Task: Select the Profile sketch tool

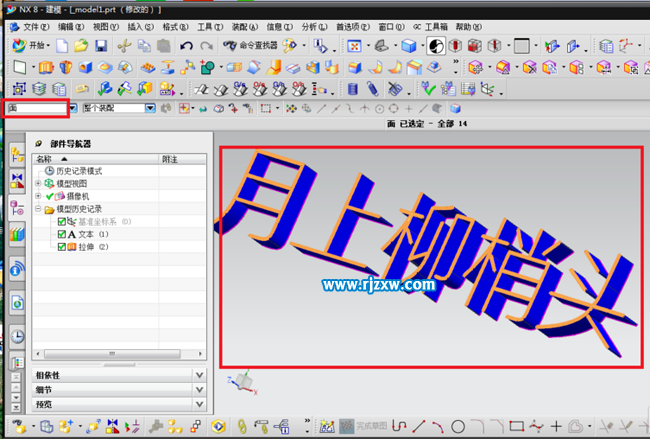Action: [x=399, y=426]
